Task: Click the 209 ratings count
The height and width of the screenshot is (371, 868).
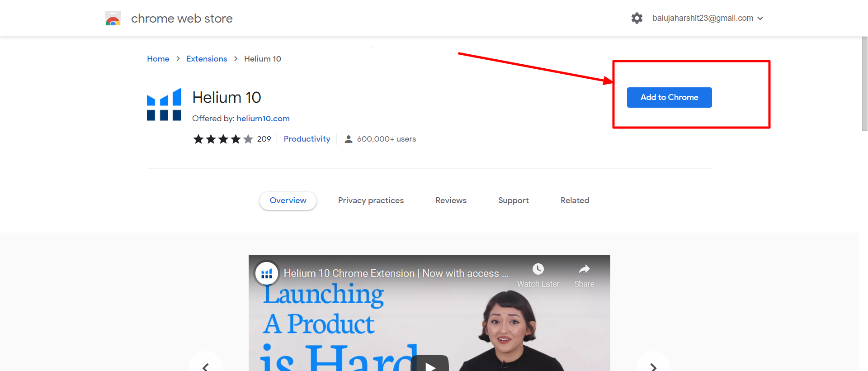Action: (264, 139)
